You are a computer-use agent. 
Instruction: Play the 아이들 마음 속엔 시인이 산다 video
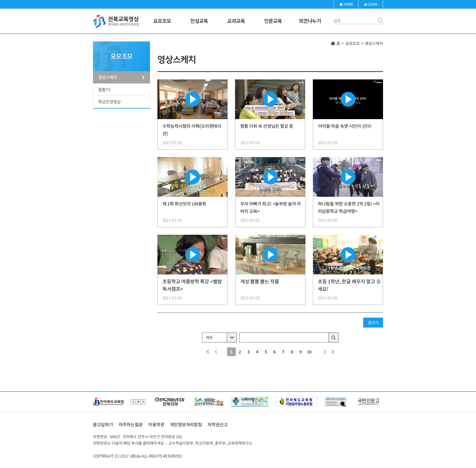(x=348, y=99)
